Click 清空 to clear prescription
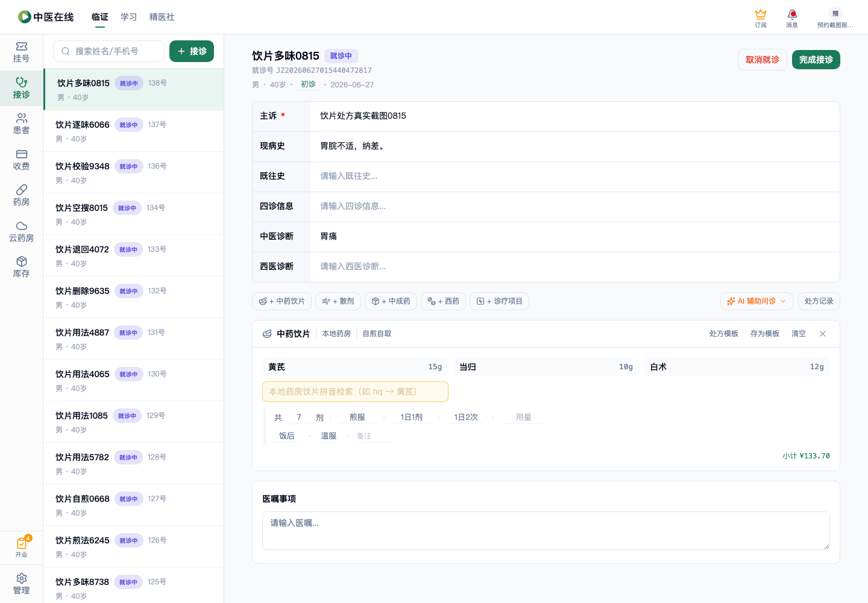868x603 pixels. click(799, 334)
